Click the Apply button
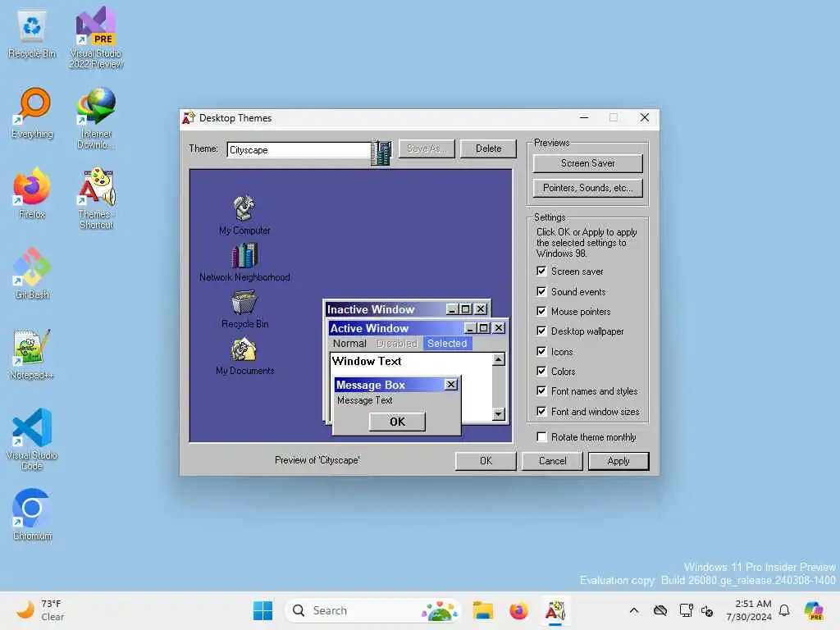This screenshot has height=630, width=840. coord(619,461)
